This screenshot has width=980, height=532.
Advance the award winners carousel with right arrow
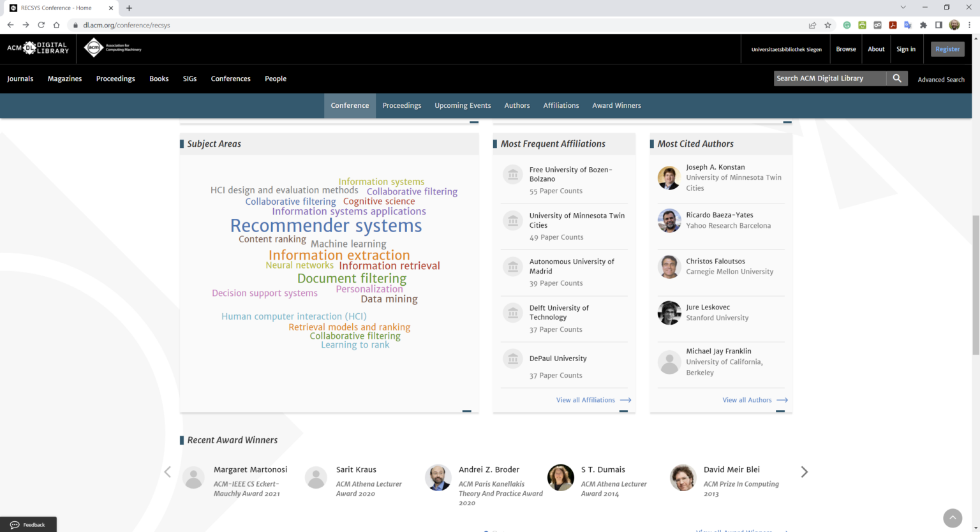coord(804,471)
